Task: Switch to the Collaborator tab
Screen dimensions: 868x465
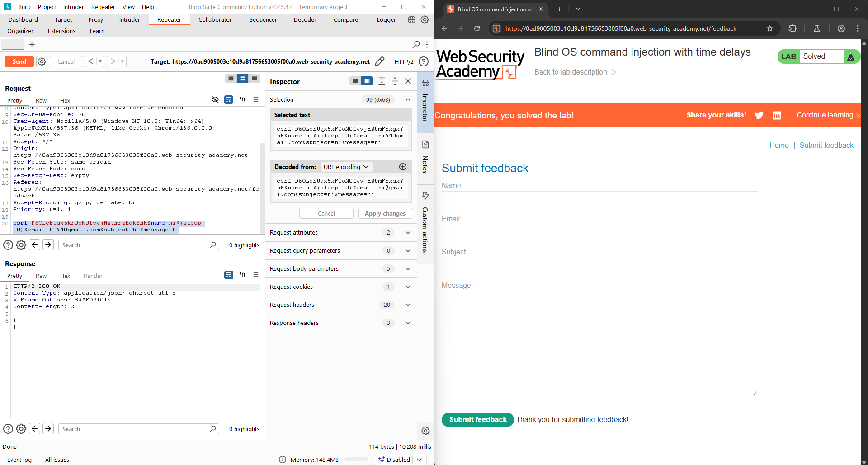Action: click(x=215, y=19)
